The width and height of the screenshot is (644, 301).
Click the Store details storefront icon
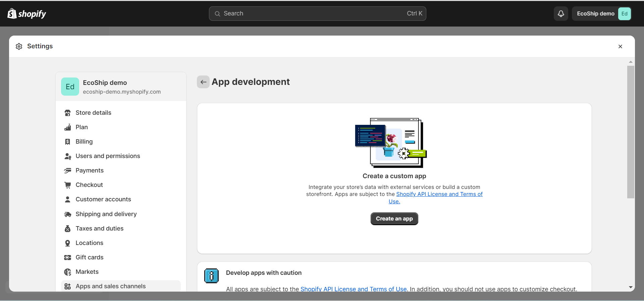[x=67, y=113]
